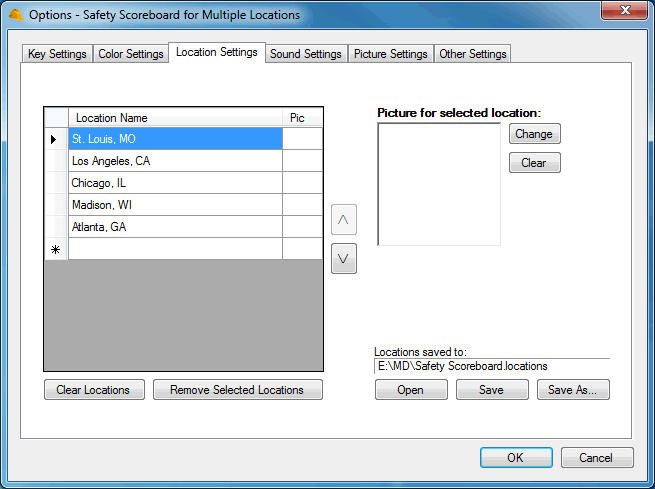The height and width of the screenshot is (489, 655).
Task: Open the Color Settings tab
Action: (x=131, y=54)
